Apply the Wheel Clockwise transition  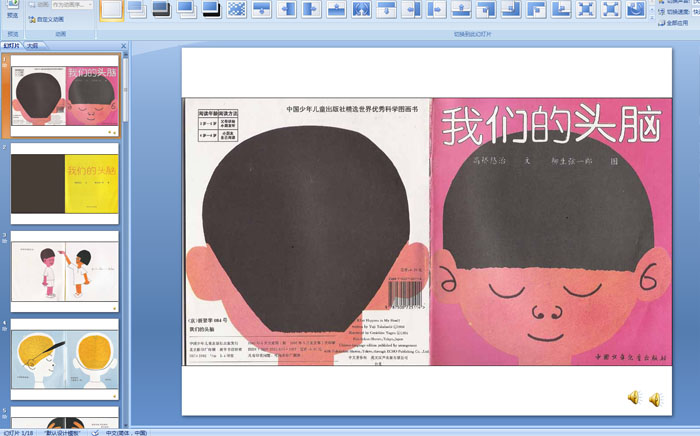pyautogui.click(x=637, y=9)
